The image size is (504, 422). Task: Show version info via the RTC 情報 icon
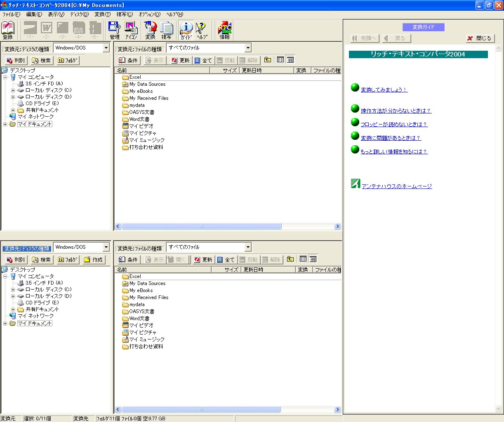(225, 30)
